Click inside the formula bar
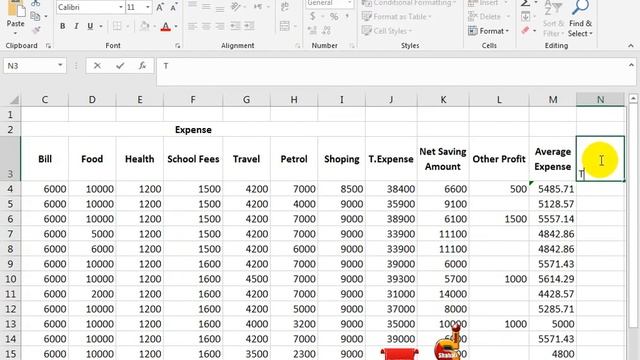This screenshot has width=640, height=360. pyautogui.click(x=392, y=72)
